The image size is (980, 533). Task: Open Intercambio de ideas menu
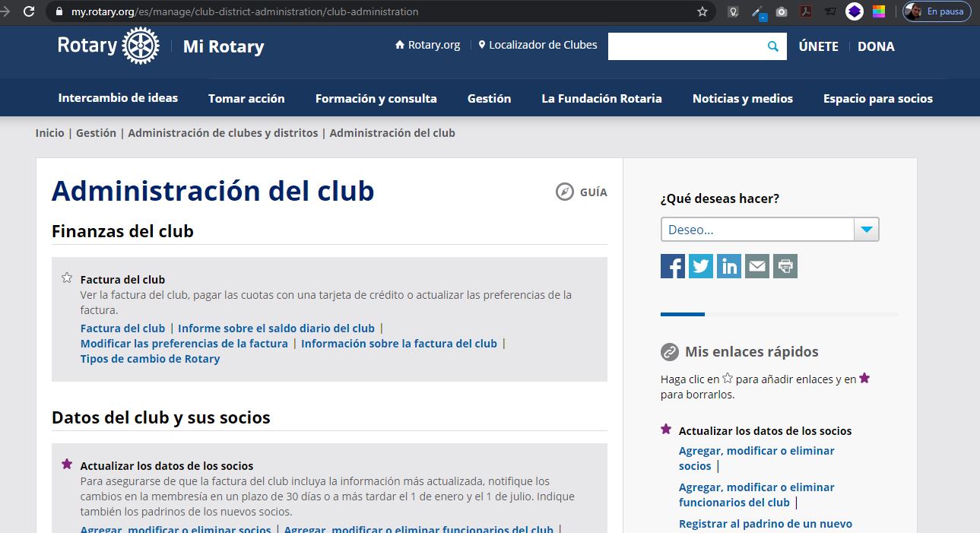(118, 98)
